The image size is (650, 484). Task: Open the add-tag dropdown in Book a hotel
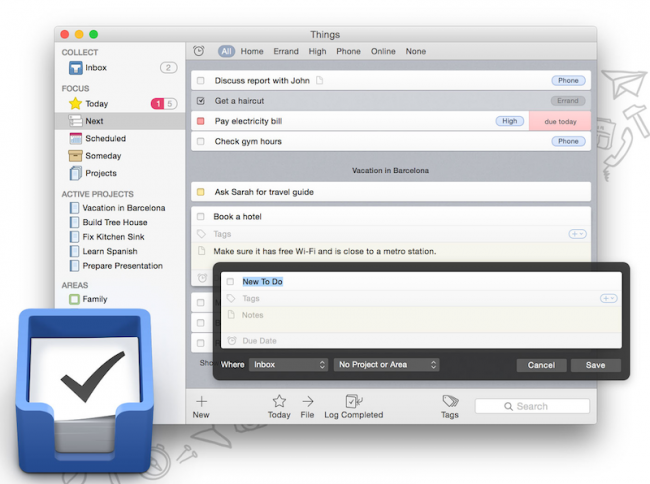click(x=577, y=234)
